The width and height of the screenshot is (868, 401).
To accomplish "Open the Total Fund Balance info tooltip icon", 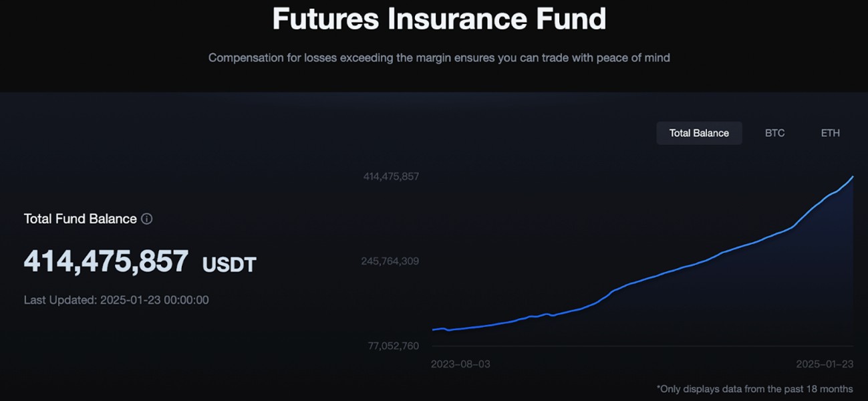I will pos(147,219).
